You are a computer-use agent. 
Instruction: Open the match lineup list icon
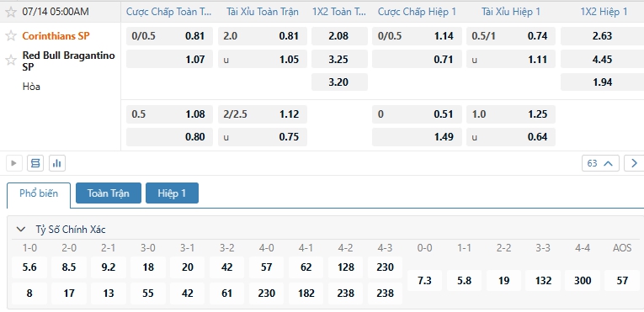tap(35, 163)
